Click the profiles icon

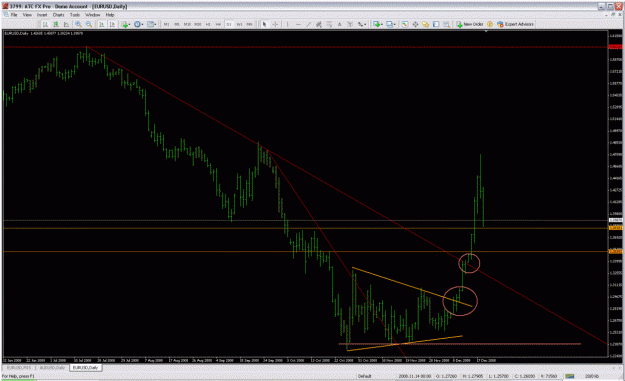389,24
